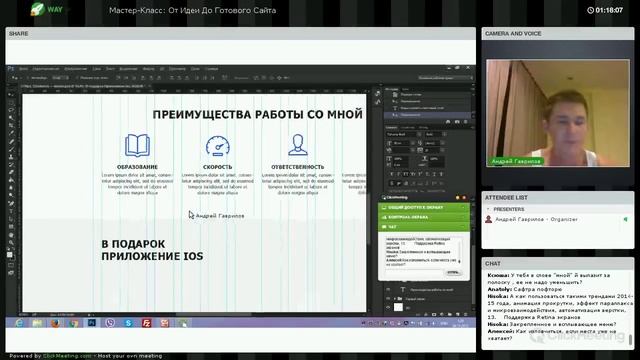The width and height of the screenshot is (640, 360).
Task: Select the Hand tool
Action: [11, 235]
